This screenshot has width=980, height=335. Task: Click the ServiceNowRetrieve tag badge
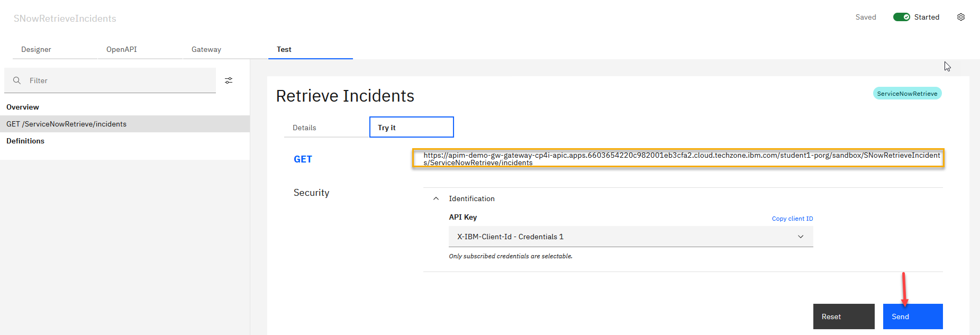(x=907, y=94)
